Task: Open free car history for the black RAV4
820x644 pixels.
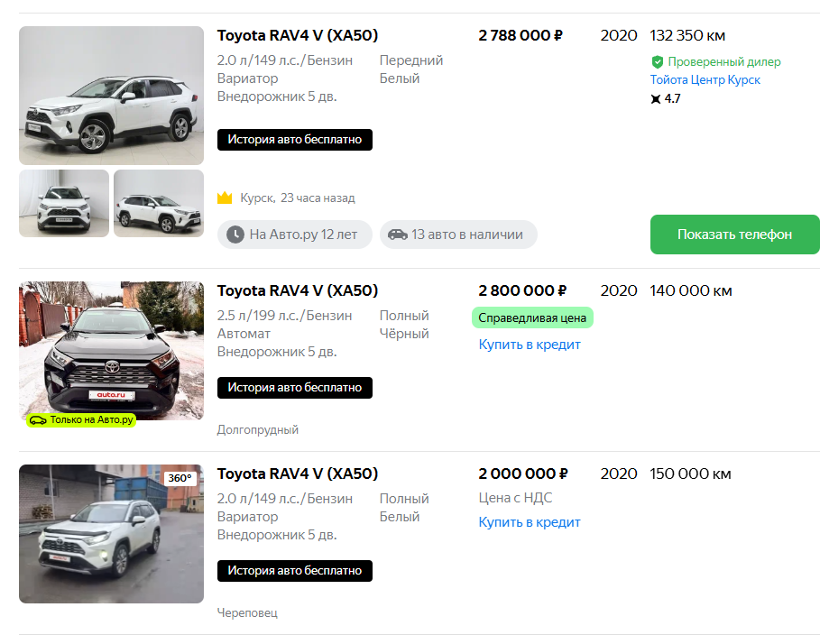Action: [x=295, y=387]
